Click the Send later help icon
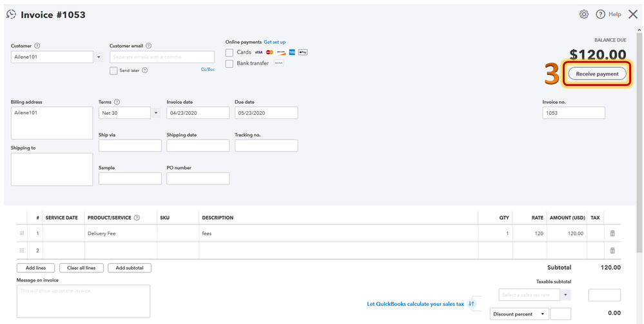Viewport: 644px width, 324px height. pyautogui.click(x=144, y=70)
